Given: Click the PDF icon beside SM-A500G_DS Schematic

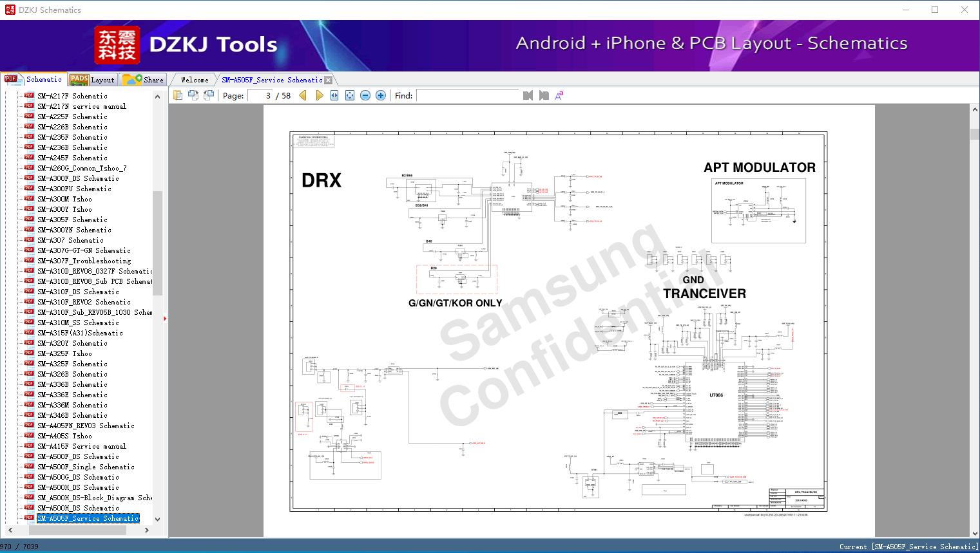Looking at the screenshot, I should (29, 476).
